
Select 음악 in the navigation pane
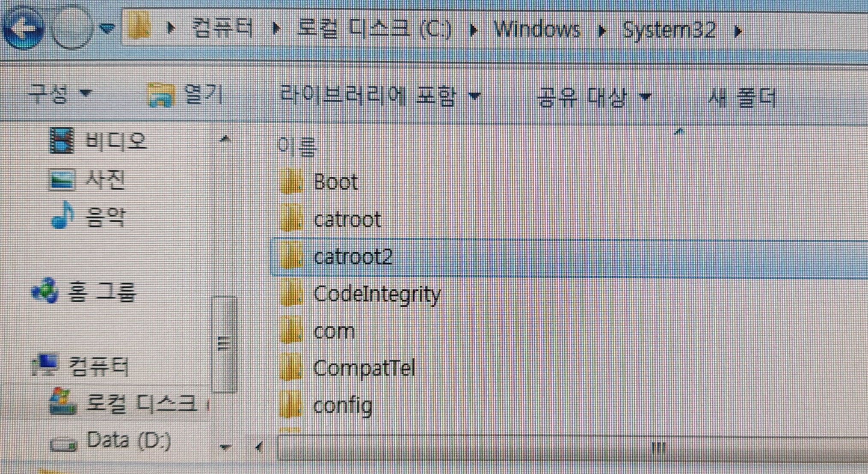106,217
